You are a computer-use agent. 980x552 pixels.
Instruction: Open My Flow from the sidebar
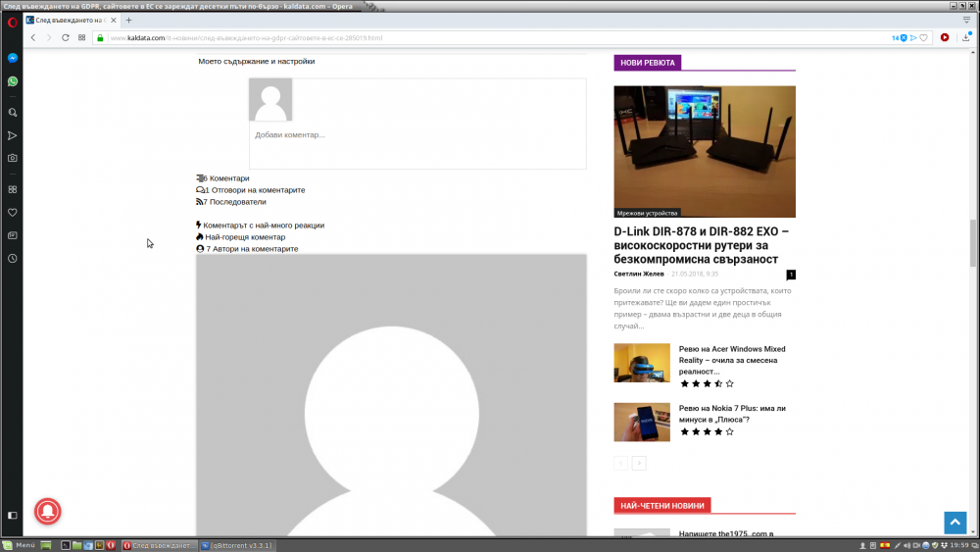[13, 135]
